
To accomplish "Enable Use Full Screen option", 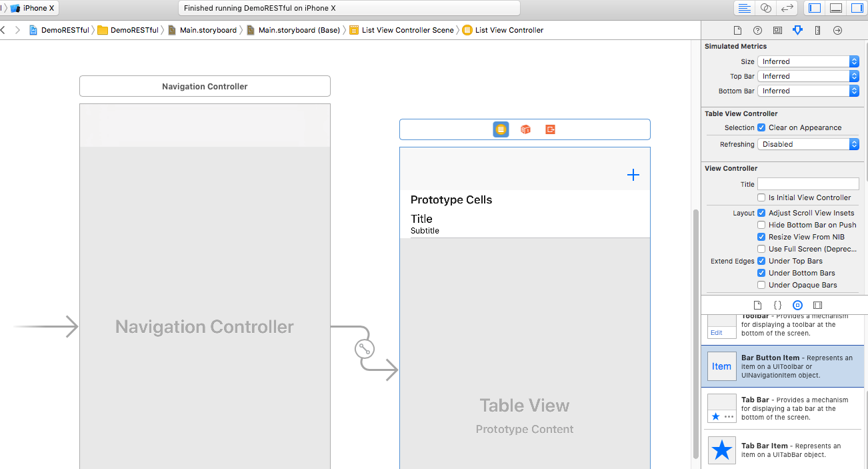I will click(x=761, y=249).
